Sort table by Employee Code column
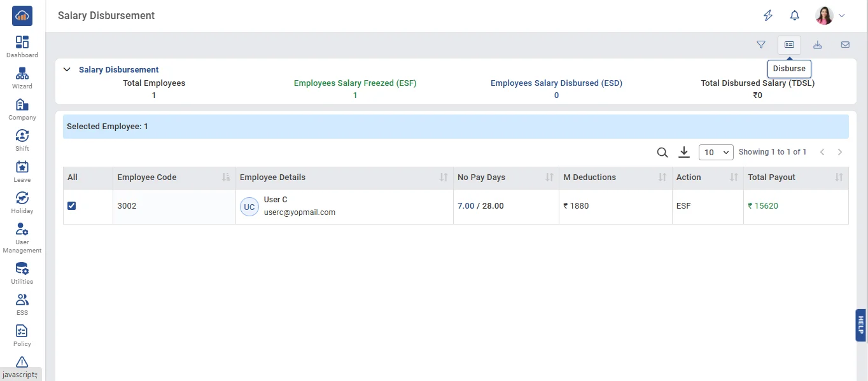This screenshot has height=381, width=868. coord(226,177)
